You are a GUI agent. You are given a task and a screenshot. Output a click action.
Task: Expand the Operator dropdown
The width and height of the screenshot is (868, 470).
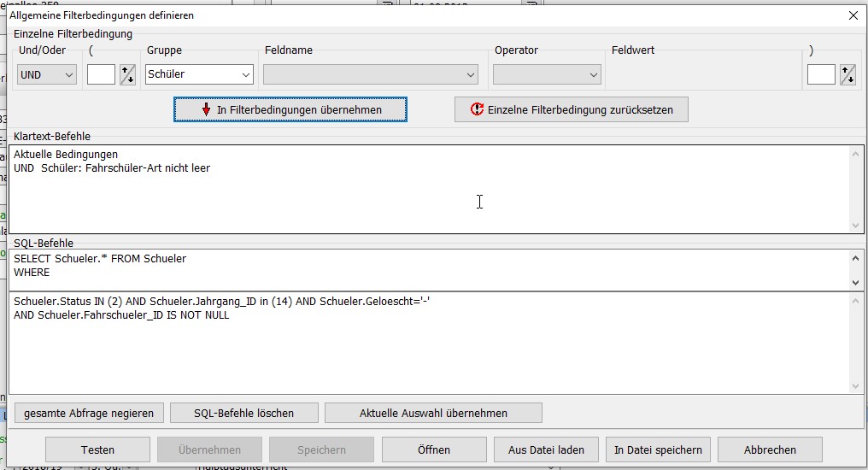point(547,74)
